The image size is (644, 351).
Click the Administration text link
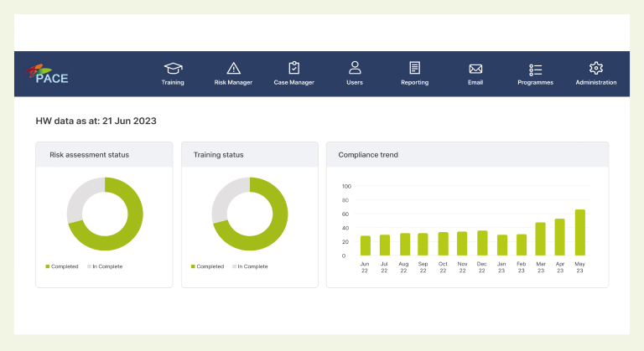[x=596, y=83]
